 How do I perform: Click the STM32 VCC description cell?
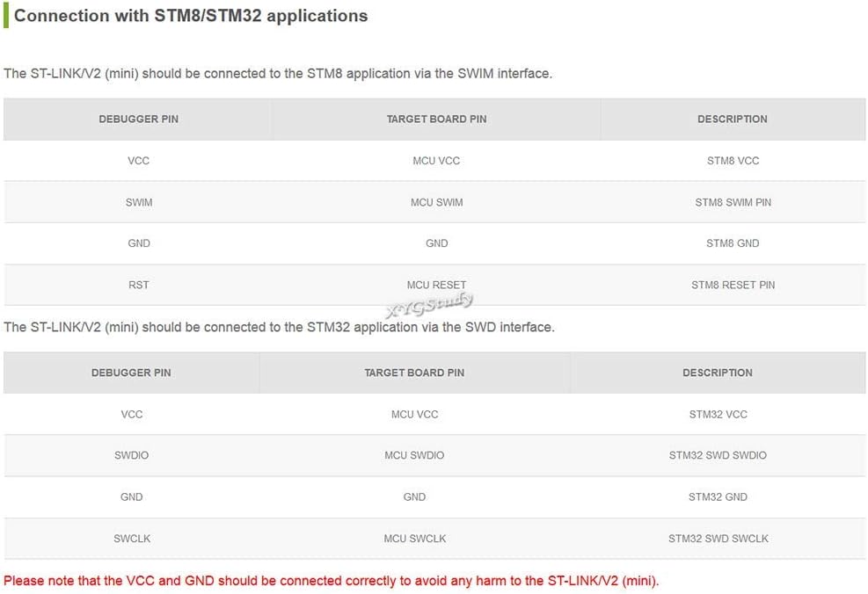click(x=718, y=414)
